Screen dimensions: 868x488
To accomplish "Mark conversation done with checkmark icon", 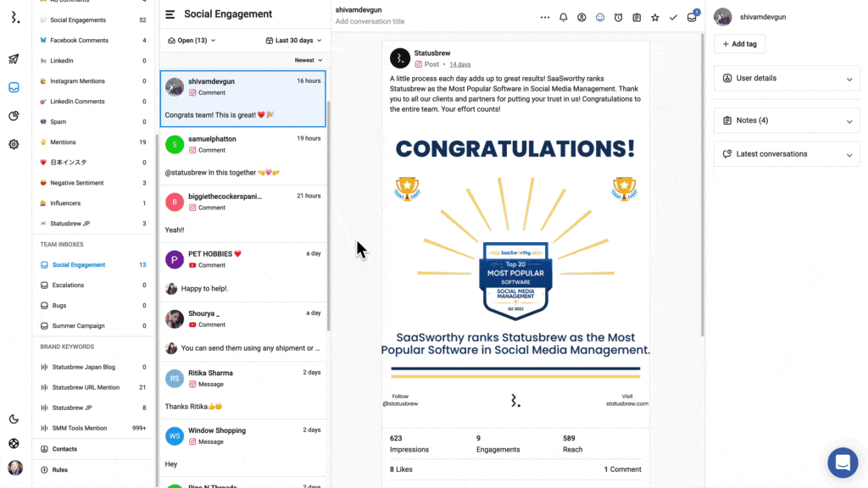I will point(673,17).
